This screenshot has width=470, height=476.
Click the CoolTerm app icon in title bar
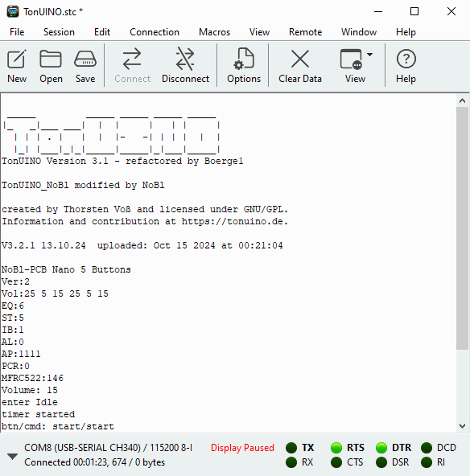13,11
